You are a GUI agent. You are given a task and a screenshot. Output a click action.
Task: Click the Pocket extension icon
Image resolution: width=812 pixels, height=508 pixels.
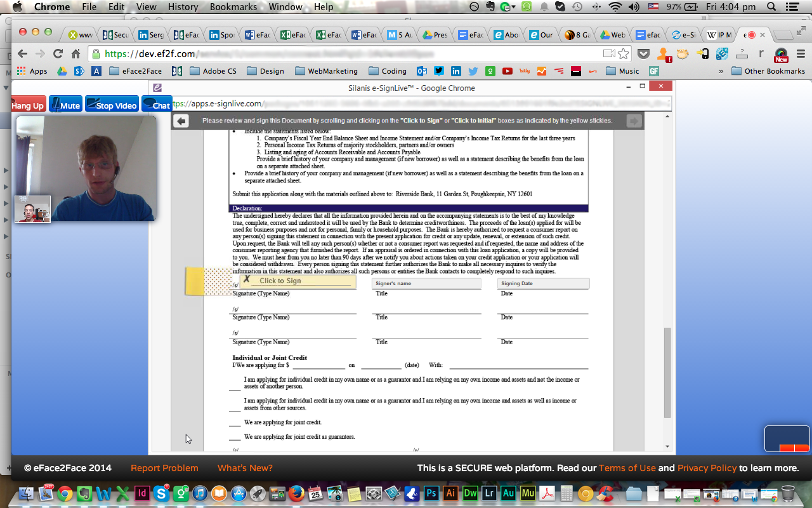(x=643, y=54)
